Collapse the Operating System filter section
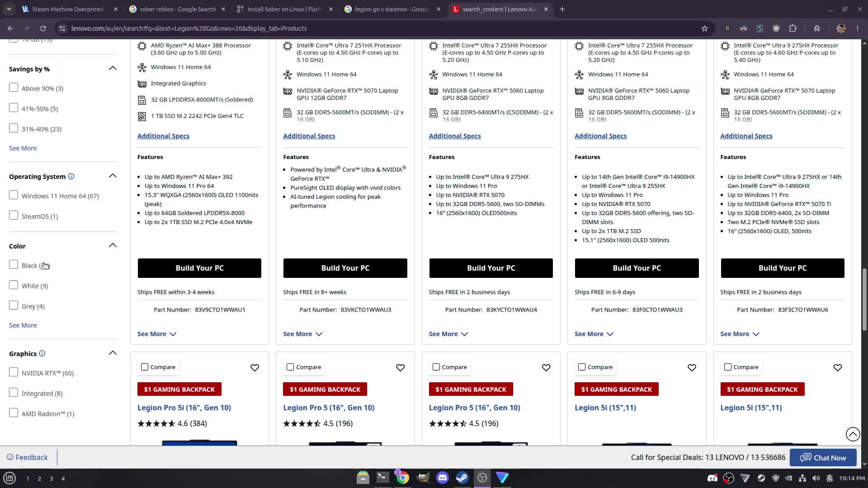This screenshot has height=488, width=868. (x=113, y=176)
